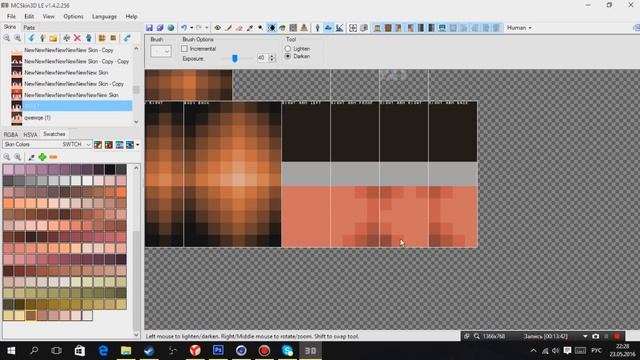Open the Redo history dropdown arrow
The height and width of the screenshot is (360, 640).
tap(207, 28)
